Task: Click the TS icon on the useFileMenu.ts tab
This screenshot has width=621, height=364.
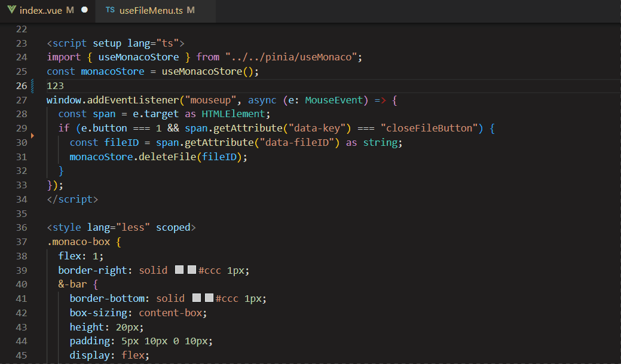Action: pos(110,10)
